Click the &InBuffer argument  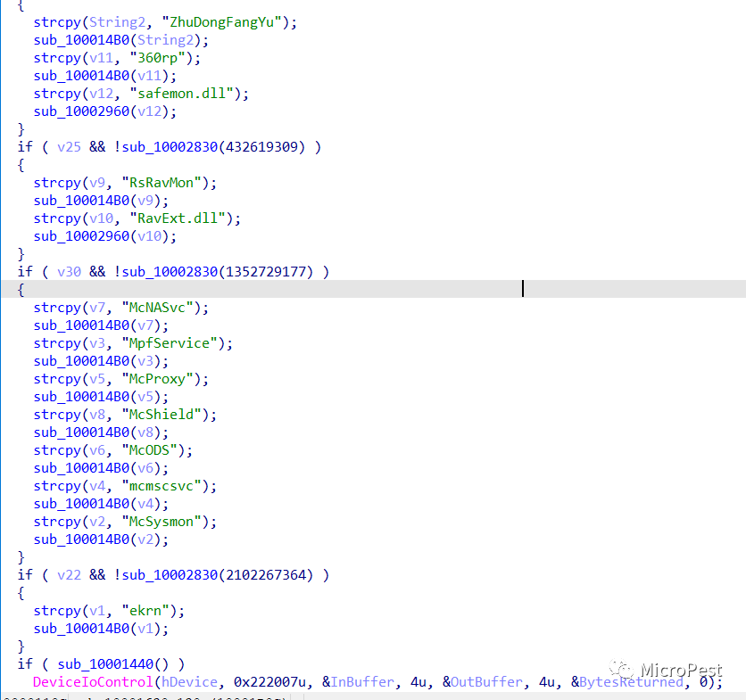358,682
